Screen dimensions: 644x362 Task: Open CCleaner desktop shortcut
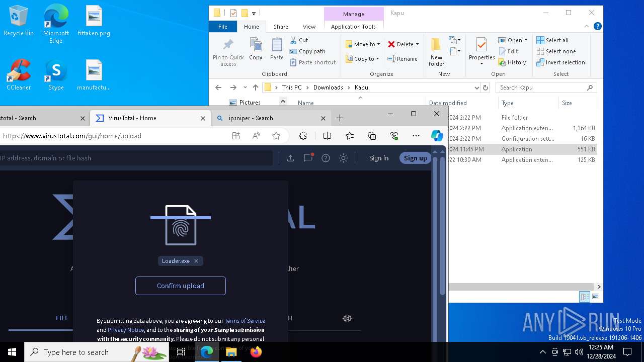click(19, 75)
